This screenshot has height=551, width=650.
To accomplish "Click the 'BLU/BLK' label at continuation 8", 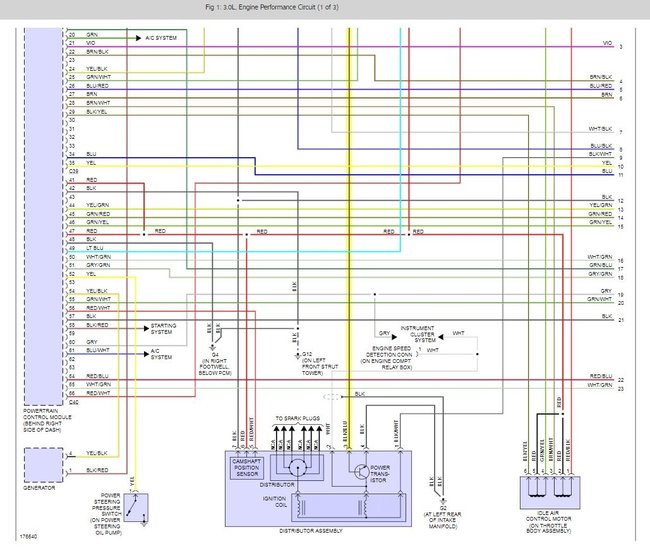I will point(601,146).
